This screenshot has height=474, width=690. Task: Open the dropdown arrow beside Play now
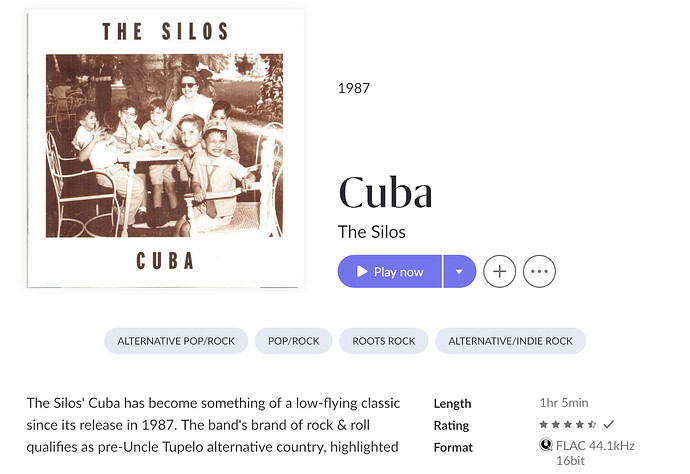[459, 272]
